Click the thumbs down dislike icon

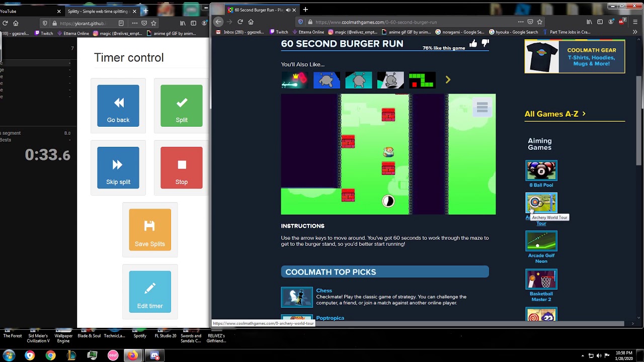485,44
